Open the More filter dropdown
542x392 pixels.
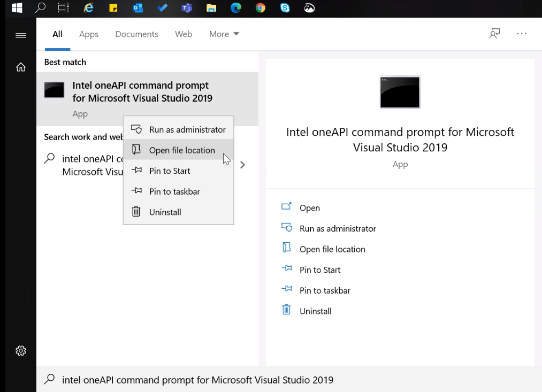pos(224,34)
